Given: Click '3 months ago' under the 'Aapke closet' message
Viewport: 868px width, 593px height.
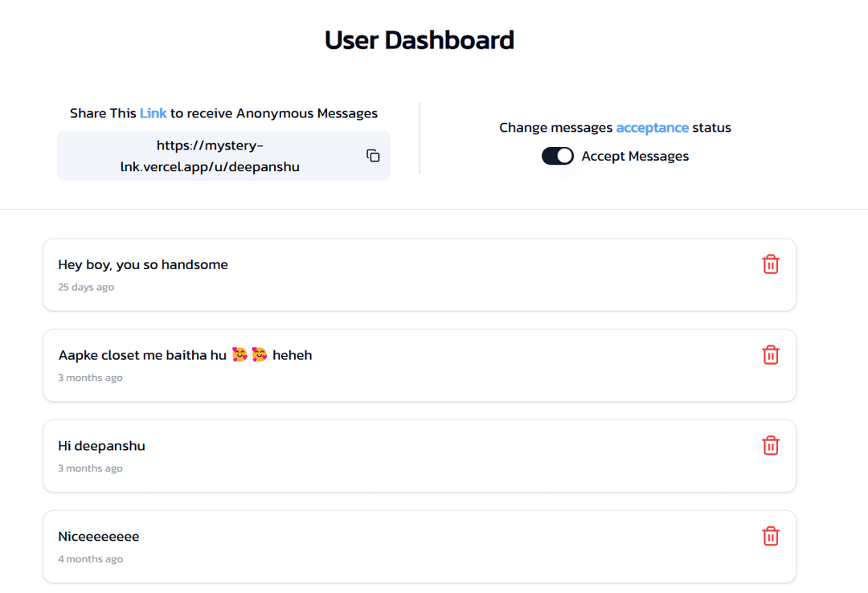Looking at the screenshot, I should 90,378.
